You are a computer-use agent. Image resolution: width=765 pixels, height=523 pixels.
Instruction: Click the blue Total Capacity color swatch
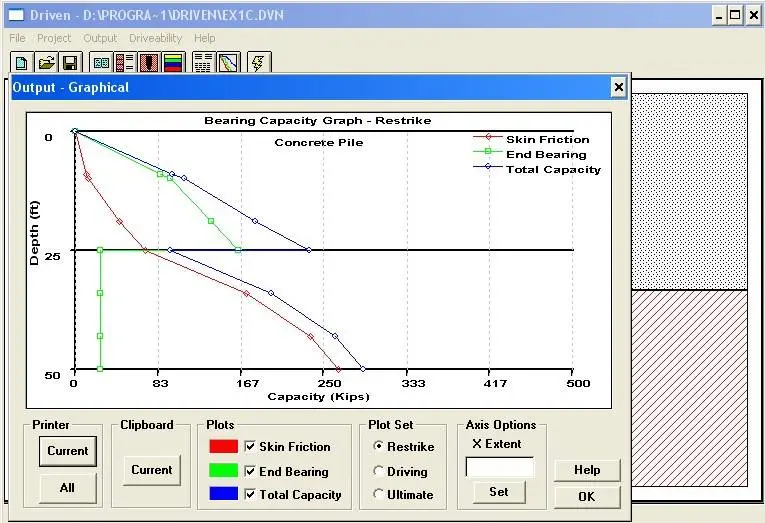pyautogui.click(x=223, y=493)
